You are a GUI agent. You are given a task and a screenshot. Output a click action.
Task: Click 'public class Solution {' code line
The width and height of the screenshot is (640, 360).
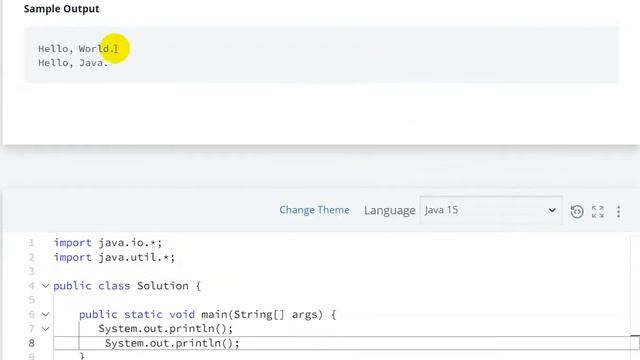(x=127, y=286)
